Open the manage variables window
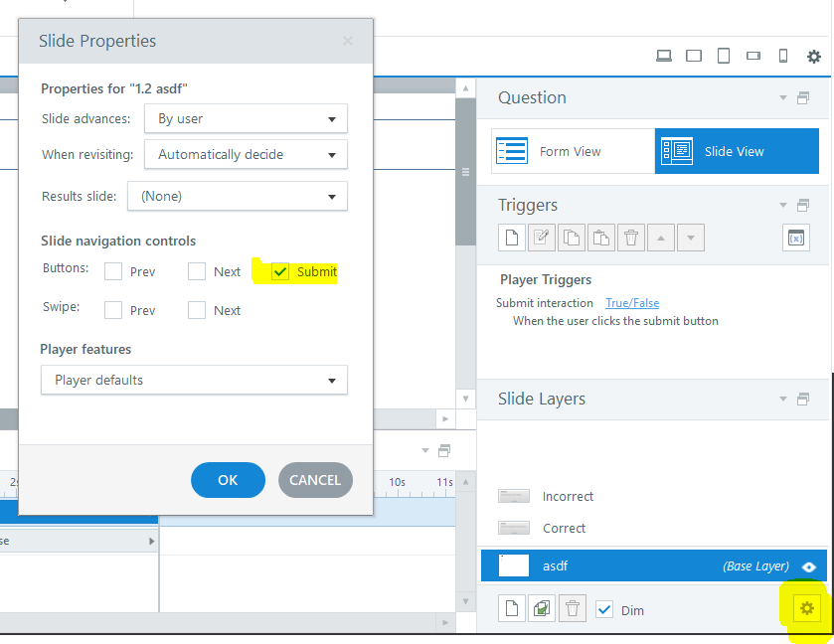The width and height of the screenshot is (834, 644). click(x=795, y=238)
